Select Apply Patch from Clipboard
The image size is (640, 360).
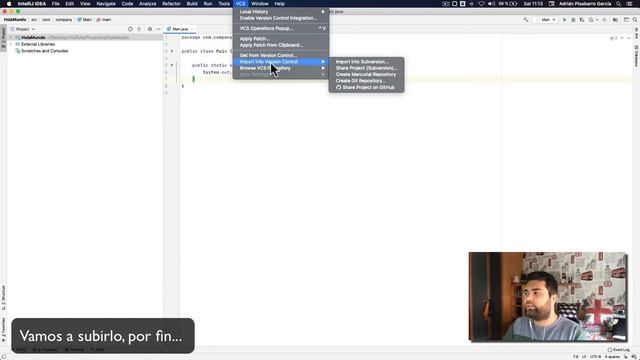[x=281, y=45]
